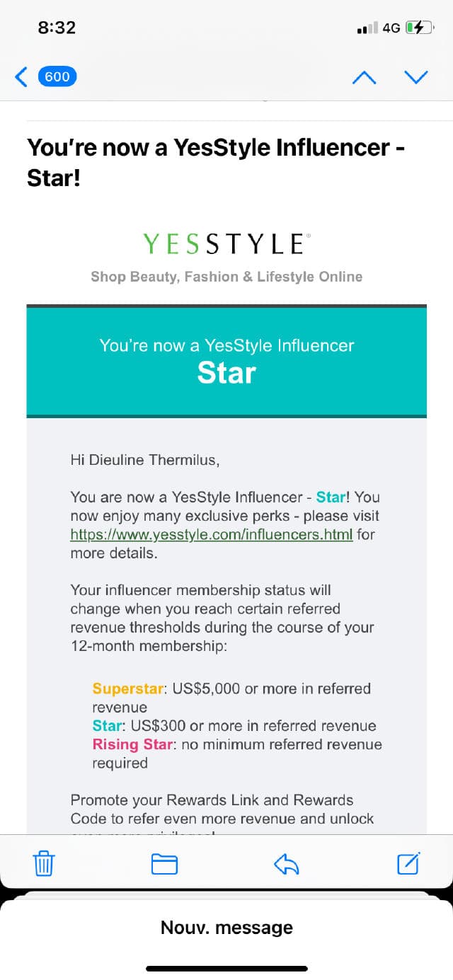Screen dimensions: 453x980
Task: Tap the pink Rising Star tier label
Action: [x=133, y=744]
